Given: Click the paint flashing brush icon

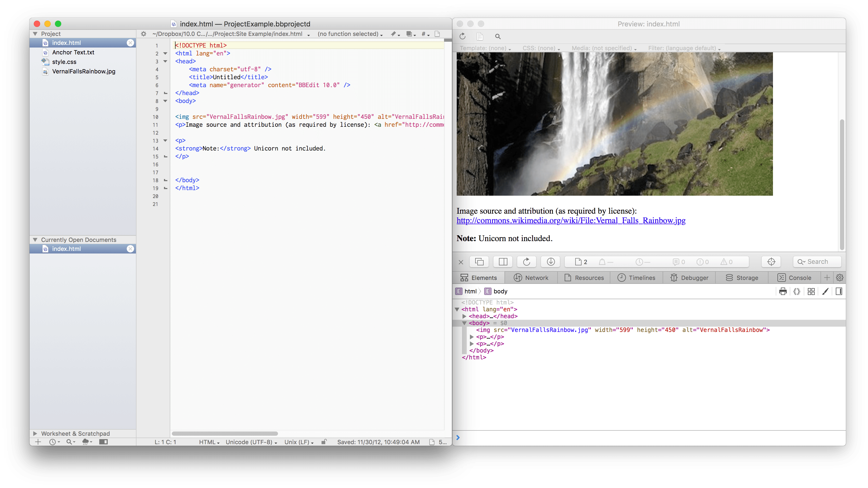Looking at the screenshot, I should pos(825,291).
